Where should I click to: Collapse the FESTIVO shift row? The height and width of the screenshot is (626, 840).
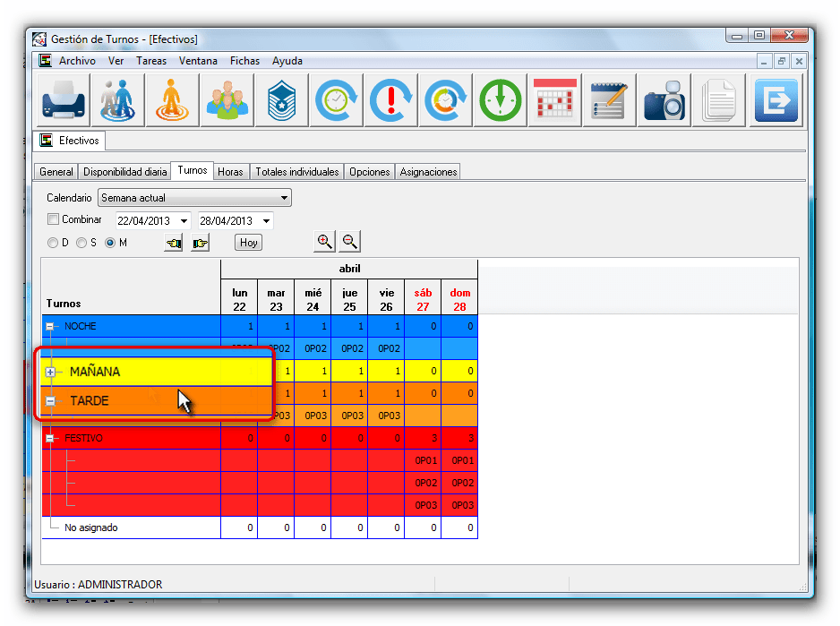coord(50,438)
